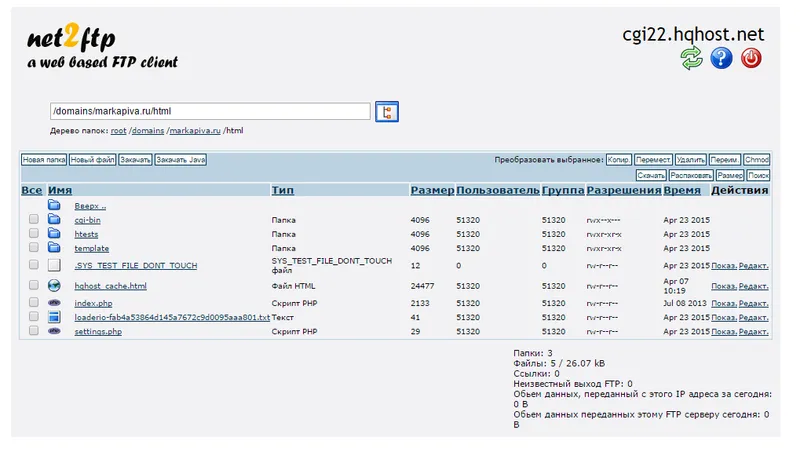Click the index.php PHP icon

click(x=54, y=303)
